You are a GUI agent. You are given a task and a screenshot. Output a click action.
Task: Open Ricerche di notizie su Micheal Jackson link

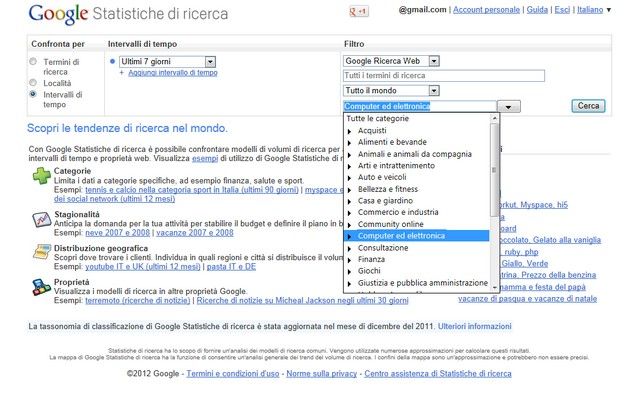coord(303,300)
